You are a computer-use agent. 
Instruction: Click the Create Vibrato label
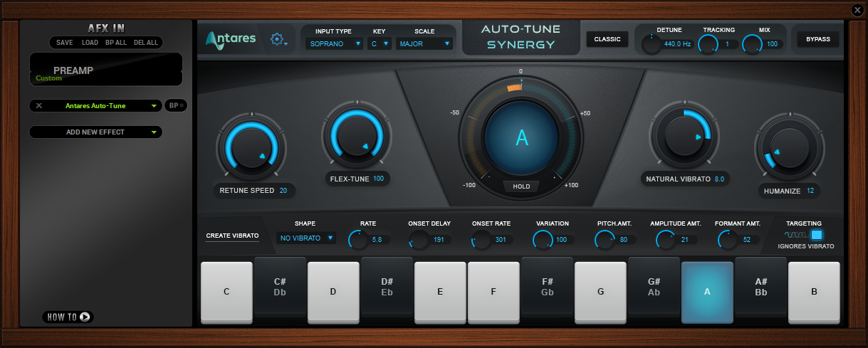click(232, 236)
